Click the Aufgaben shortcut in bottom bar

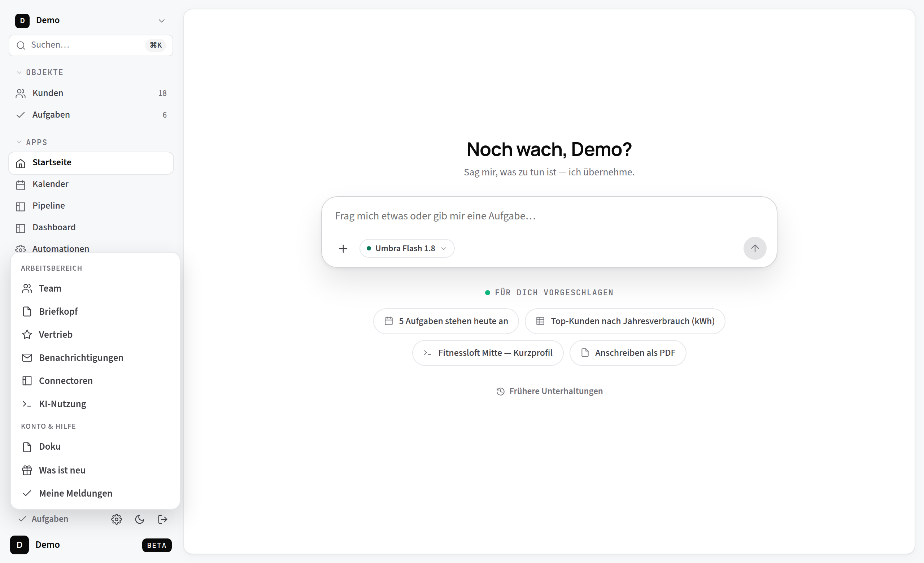coord(44,519)
